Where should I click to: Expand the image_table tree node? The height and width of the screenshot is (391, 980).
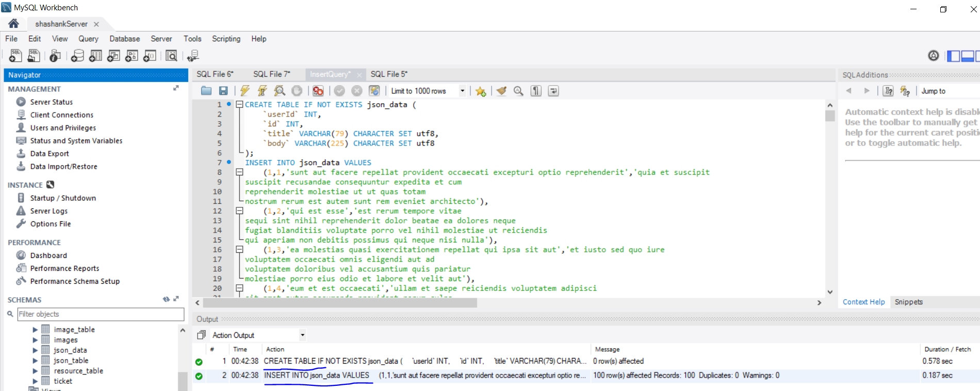tap(35, 330)
